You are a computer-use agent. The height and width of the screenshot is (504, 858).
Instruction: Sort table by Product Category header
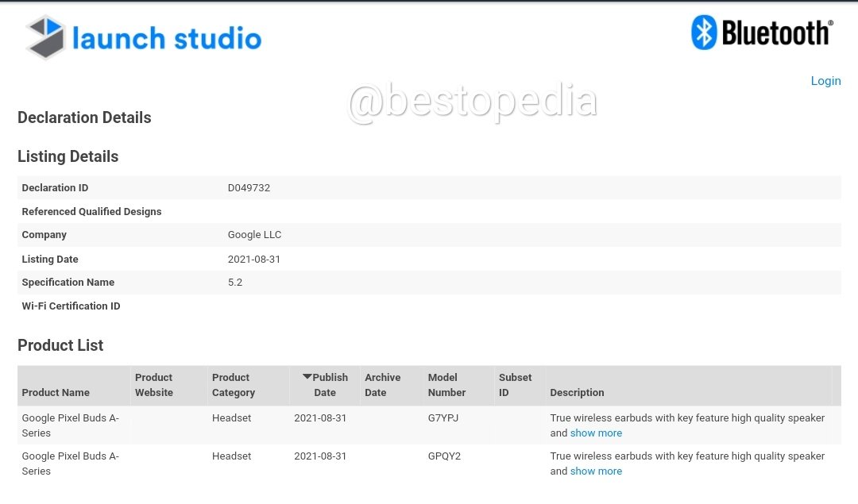(234, 385)
